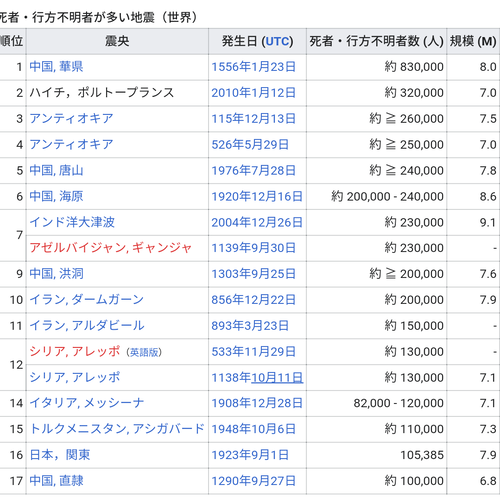Viewport: 500px width, 504px height.
Task: Click the UTC link in header
Action: [x=277, y=41]
